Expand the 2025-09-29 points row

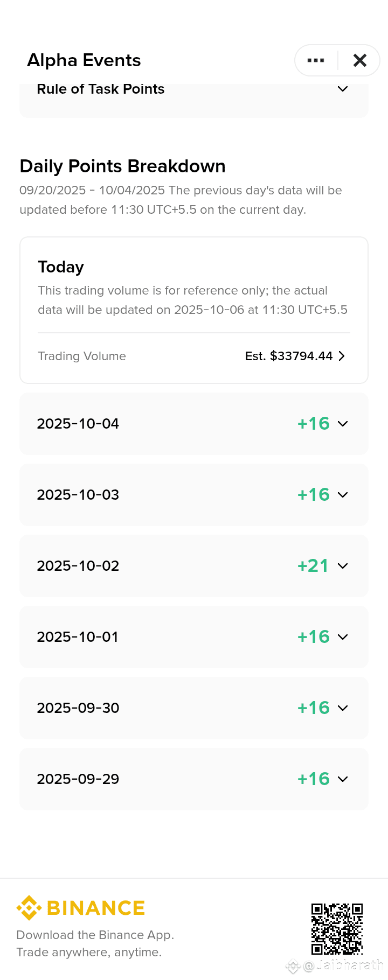[194, 779]
